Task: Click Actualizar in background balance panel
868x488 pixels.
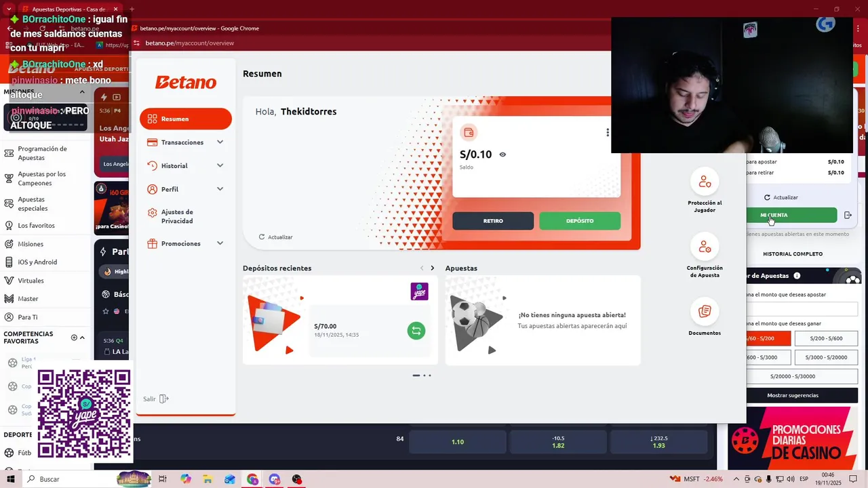Action: (781, 197)
